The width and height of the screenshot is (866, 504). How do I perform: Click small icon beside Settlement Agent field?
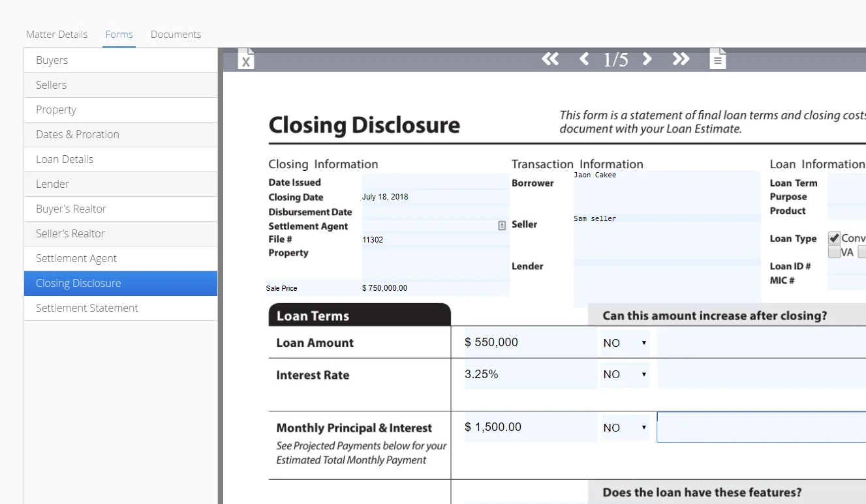(502, 226)
